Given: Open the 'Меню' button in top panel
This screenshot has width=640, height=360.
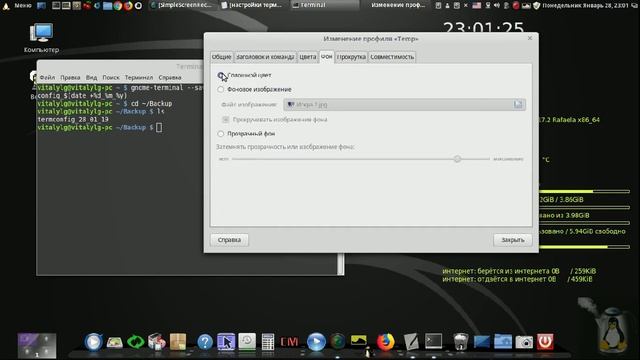Looking at the screenshot, I should coord(18,5).
